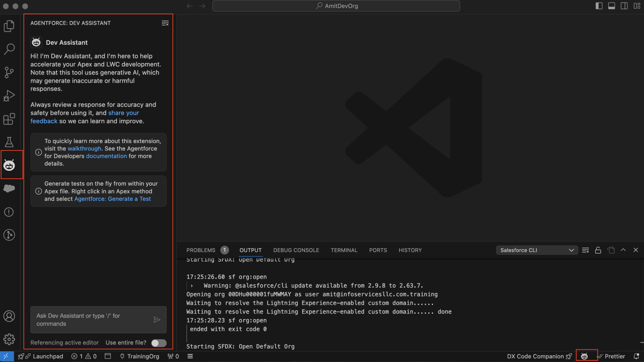Viewport: 644px width, 362px height.
Task: Open the Extensions view
Action: click(9, 119)
